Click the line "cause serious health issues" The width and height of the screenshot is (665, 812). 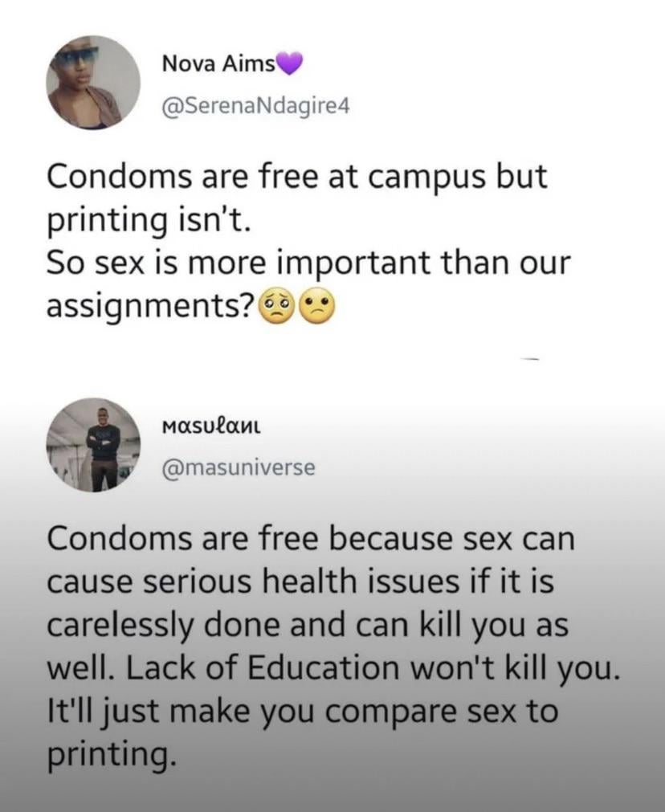pos(300,581)
